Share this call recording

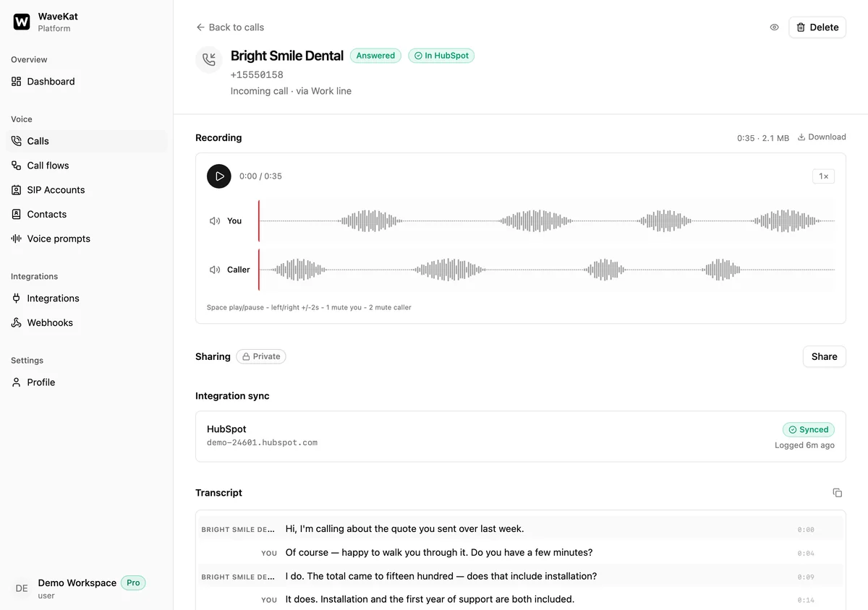point(824,356)
